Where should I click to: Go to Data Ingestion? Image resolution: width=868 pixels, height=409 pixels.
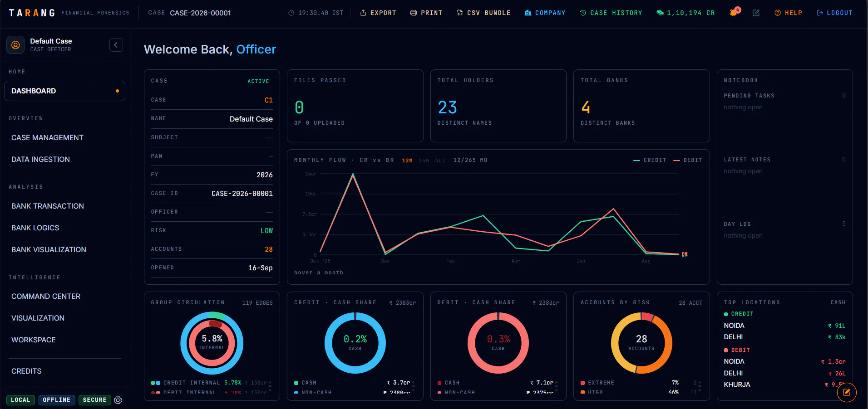(x=40, y=159)
